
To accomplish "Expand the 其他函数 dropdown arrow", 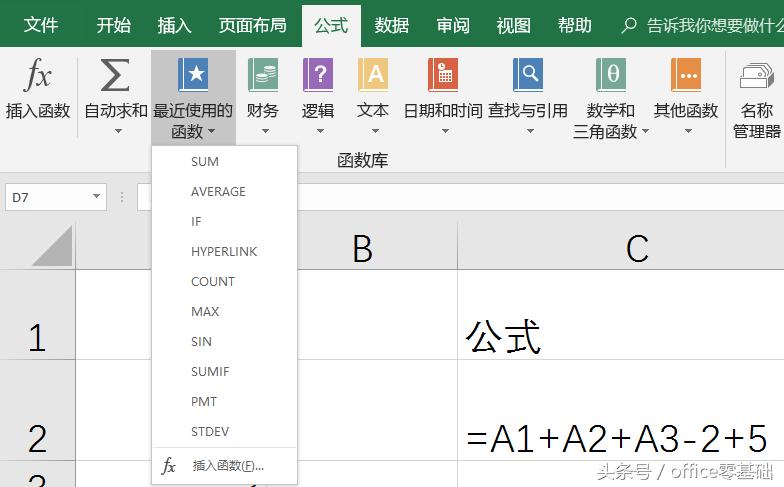I will pos(688,131).
